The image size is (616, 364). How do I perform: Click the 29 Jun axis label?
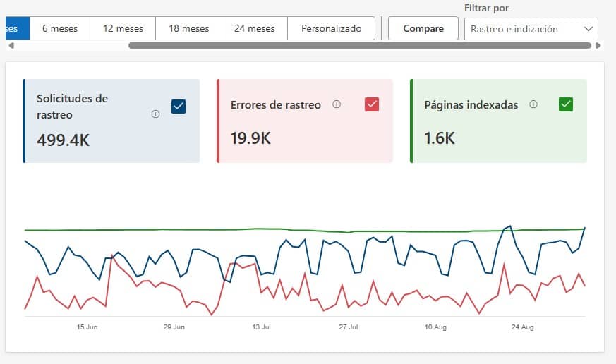tap(174, 327)
